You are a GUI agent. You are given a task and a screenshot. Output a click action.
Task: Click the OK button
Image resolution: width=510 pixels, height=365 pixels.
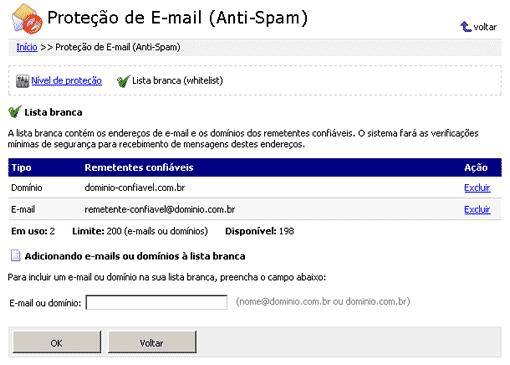coord(57,342)
